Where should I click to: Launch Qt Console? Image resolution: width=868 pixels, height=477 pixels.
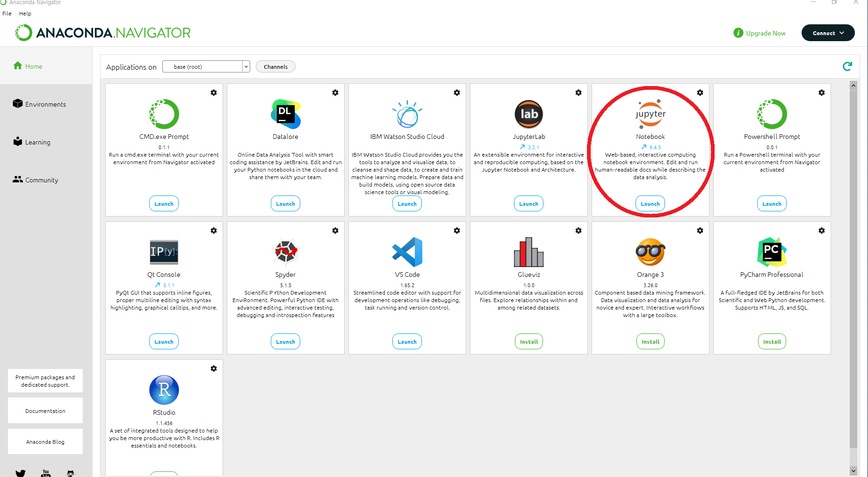point(164,341)
